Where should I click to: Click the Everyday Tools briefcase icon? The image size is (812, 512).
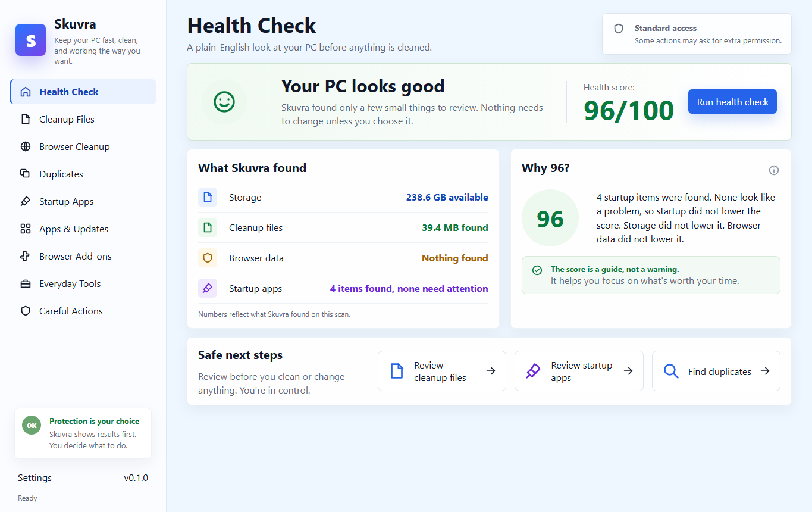pyautogui.click(x=26, y=283)
